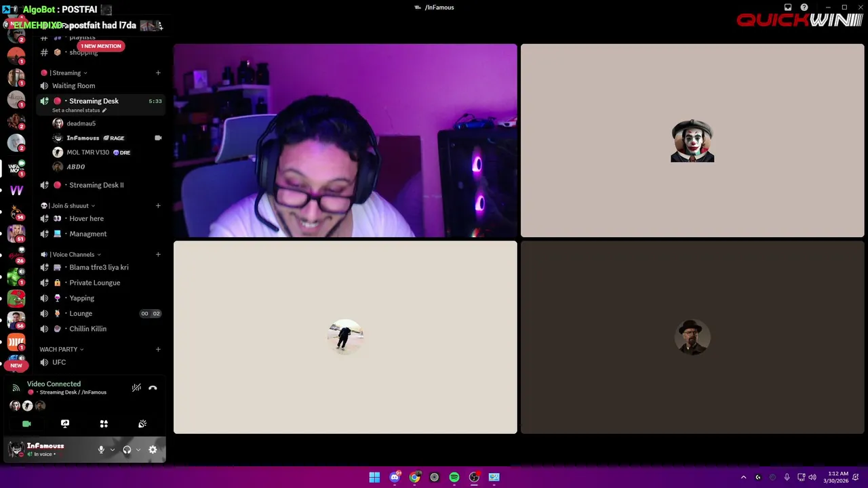Open the system volume tray icon
This screenshot has height=488, width=868.
[812, 477]
